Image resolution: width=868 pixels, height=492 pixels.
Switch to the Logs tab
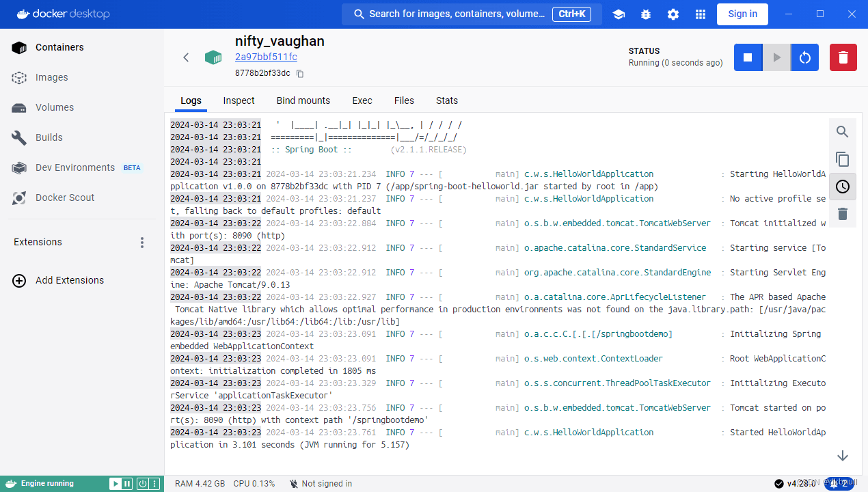191,100
